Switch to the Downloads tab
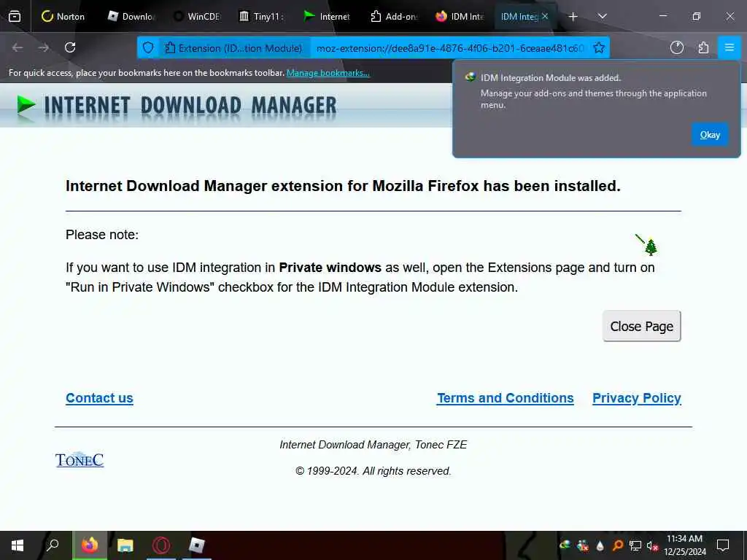747x560 pixels. [x=131, y=17]
